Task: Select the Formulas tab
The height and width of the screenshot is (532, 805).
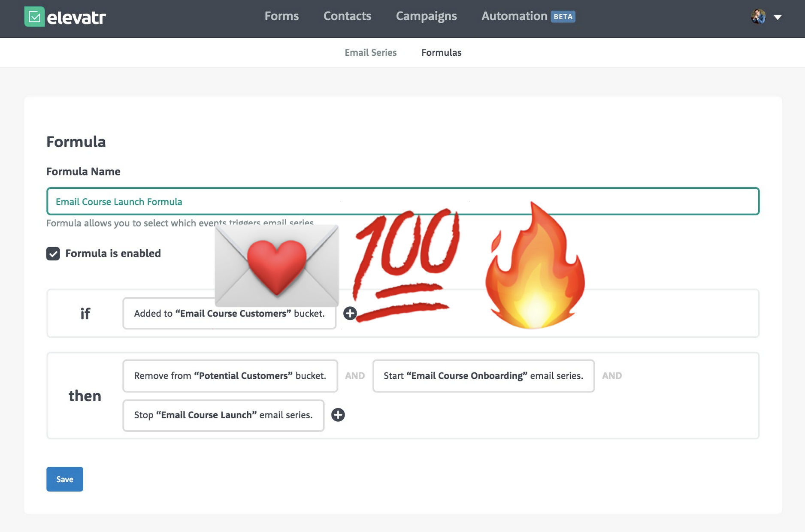Action: pos(441,52)
